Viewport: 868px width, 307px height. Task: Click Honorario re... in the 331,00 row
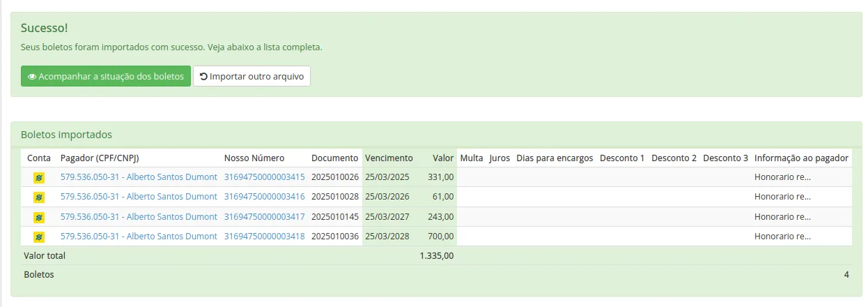click(782, 177)
